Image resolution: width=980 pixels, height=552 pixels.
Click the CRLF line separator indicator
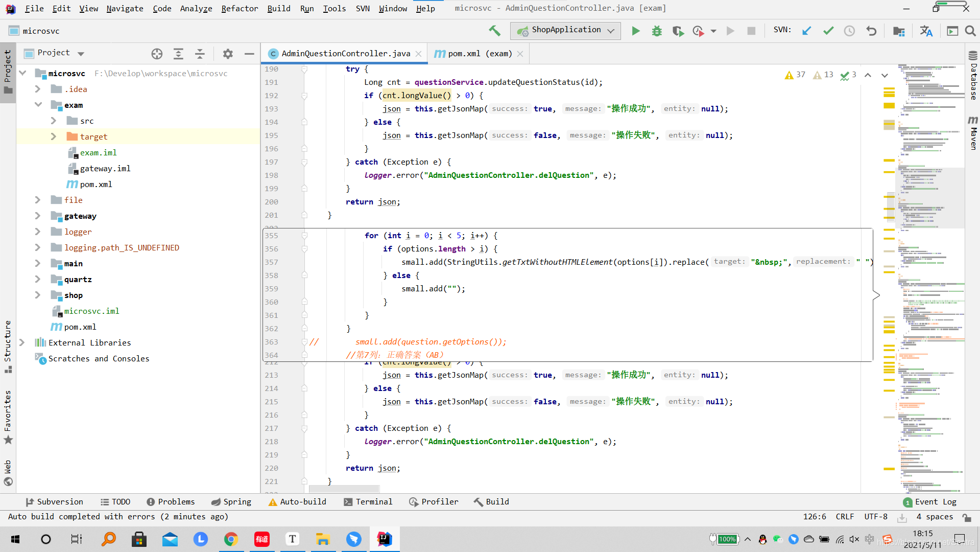(x=845, y=517)
